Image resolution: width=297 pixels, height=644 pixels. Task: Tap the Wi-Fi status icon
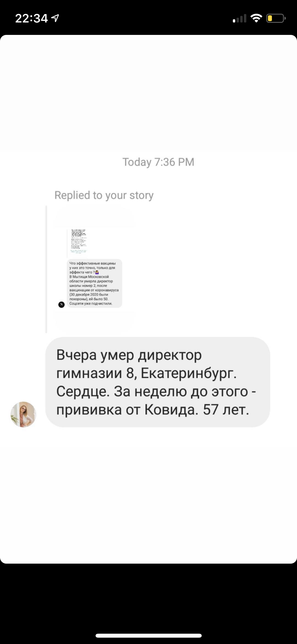click(x=256, y=18)
